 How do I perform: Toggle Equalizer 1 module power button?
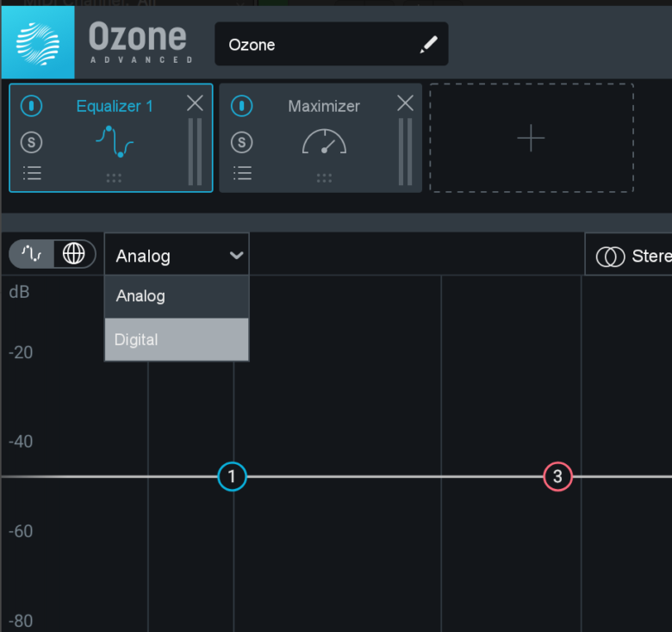[x=31, y=106]
